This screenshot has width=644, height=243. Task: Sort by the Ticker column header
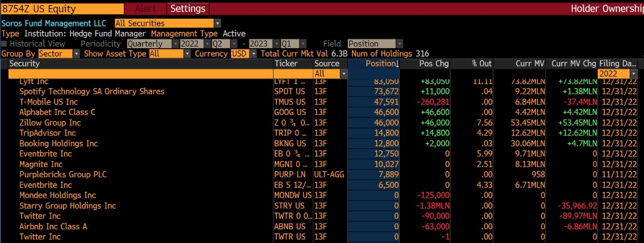tap(293, 64)
